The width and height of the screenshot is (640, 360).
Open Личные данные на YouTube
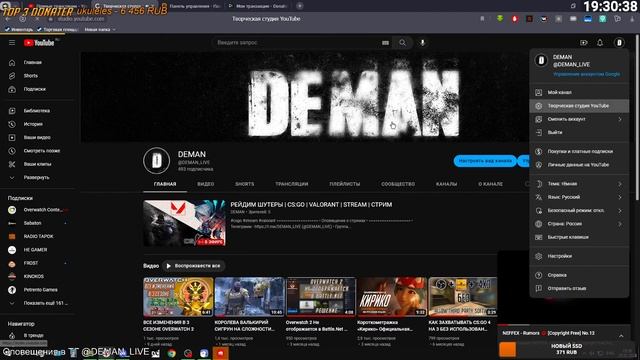click(579, 165)
